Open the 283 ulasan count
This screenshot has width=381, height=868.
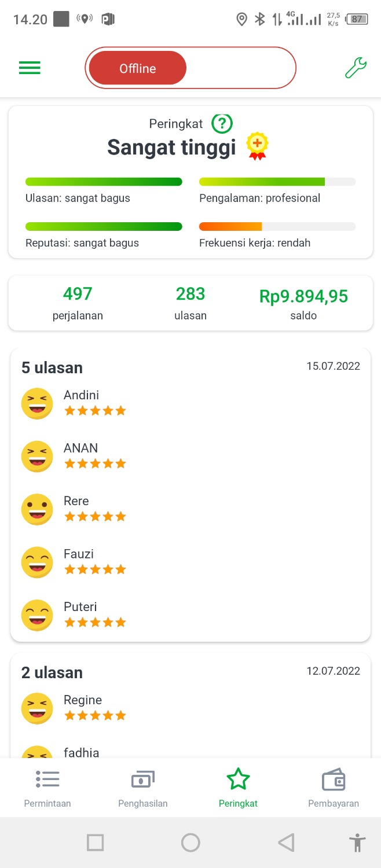coord(190,303)
